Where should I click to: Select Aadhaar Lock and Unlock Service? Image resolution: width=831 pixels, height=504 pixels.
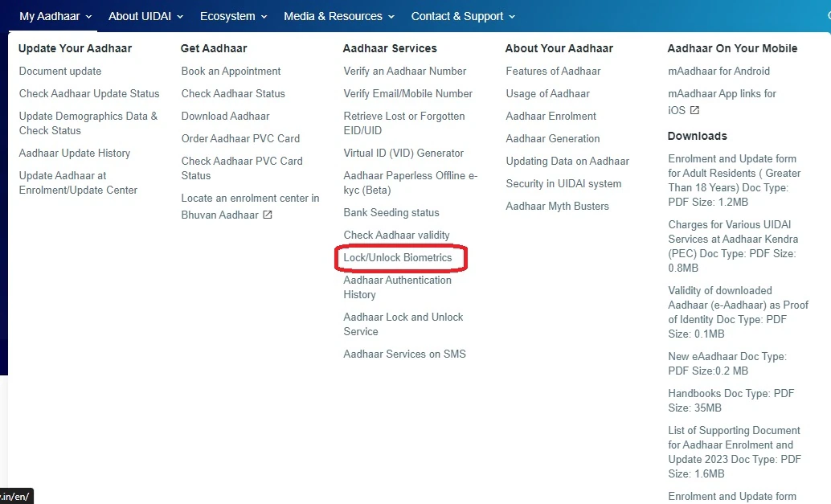click(x=403, y=324)
